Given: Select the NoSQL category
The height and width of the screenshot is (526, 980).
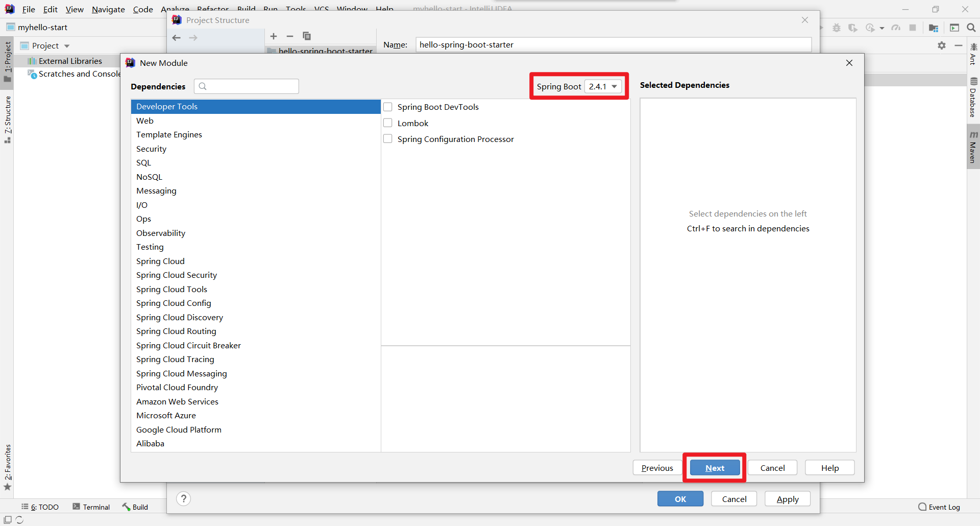Looking at the screenshot, I should [256, 177].
